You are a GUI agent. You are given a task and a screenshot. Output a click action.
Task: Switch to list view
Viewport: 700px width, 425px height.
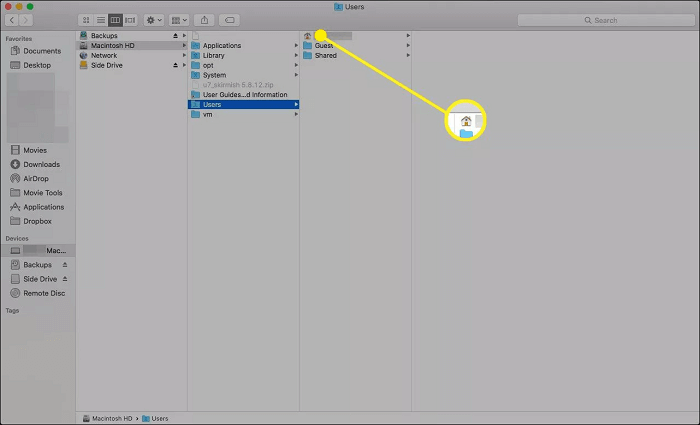pos(100,20)
